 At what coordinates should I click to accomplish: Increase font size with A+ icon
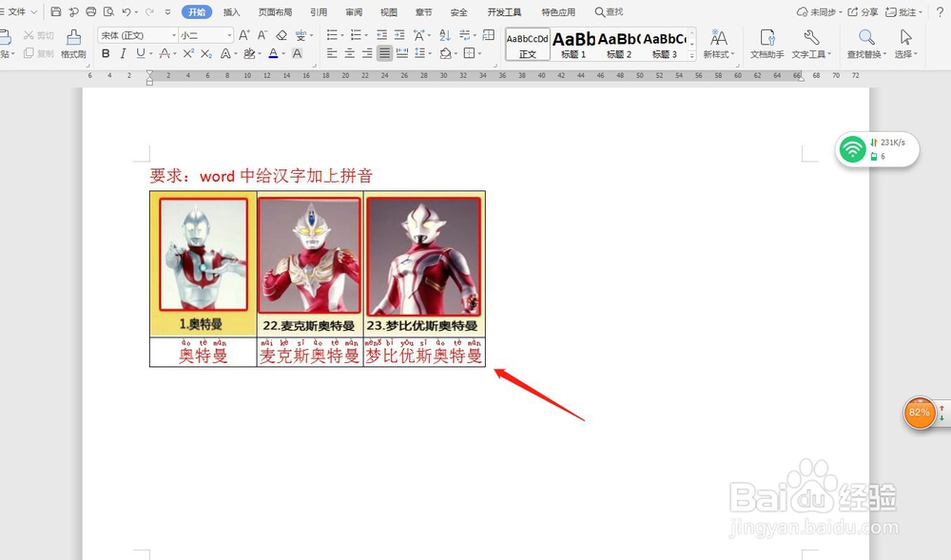coord(243,35)
